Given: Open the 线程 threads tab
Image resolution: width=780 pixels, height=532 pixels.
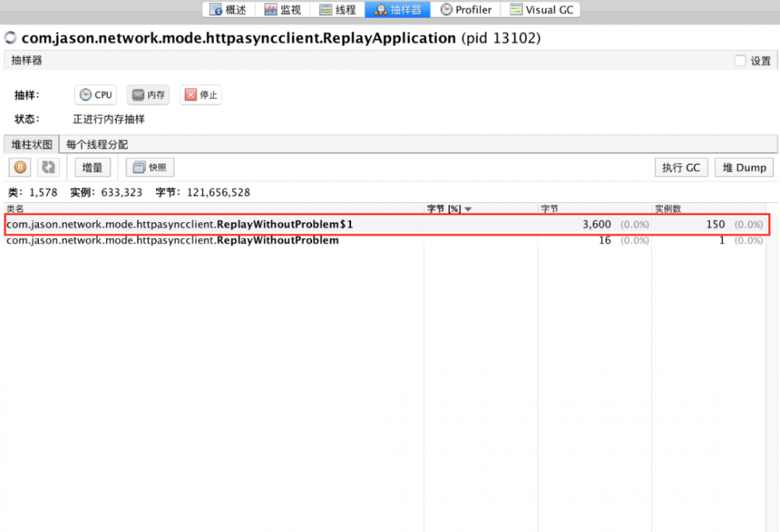Looking at the screenshot, I should 338,10.
